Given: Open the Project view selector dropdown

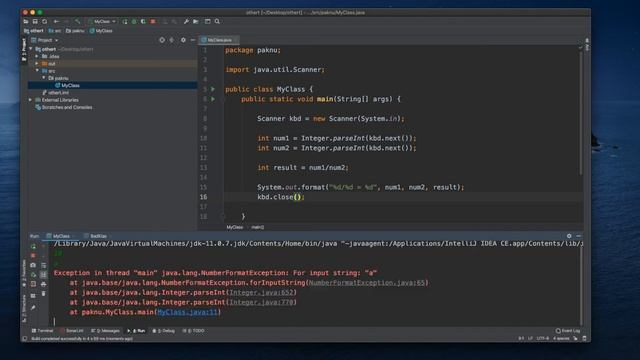Looking at the screenshot, I should click(45, 40).
